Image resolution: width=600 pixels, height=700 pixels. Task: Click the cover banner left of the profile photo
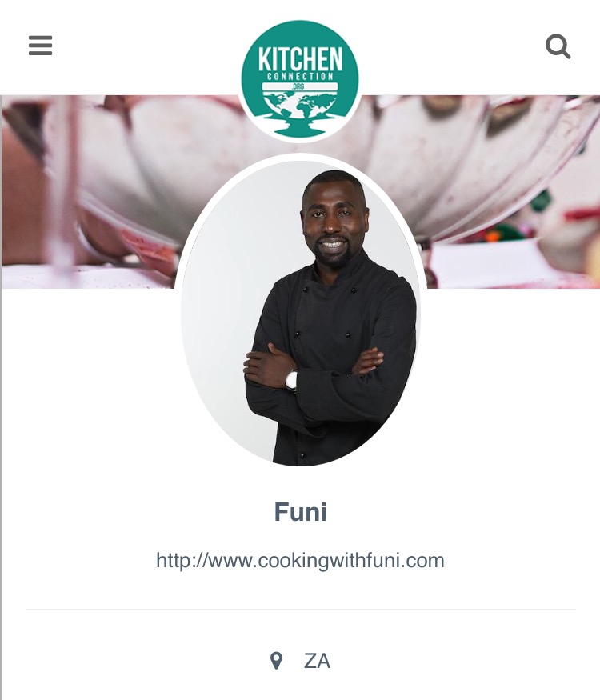(x=90, y=192)
